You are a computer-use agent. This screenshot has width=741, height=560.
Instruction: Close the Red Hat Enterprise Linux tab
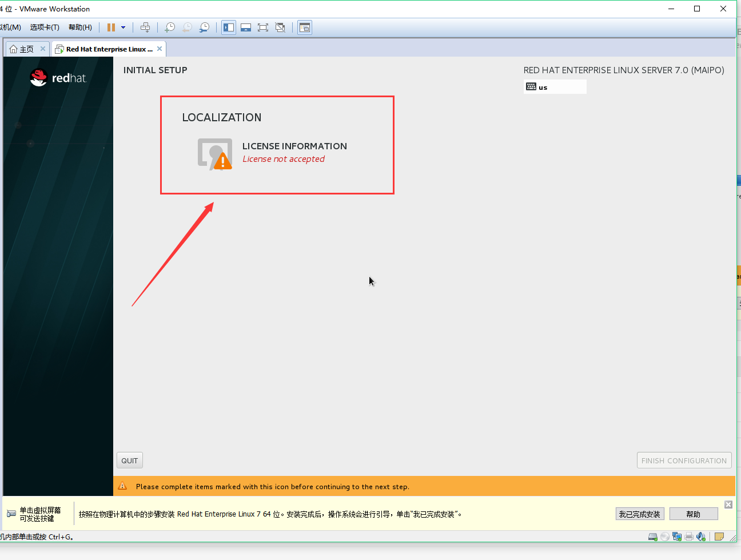pos(160,49)
